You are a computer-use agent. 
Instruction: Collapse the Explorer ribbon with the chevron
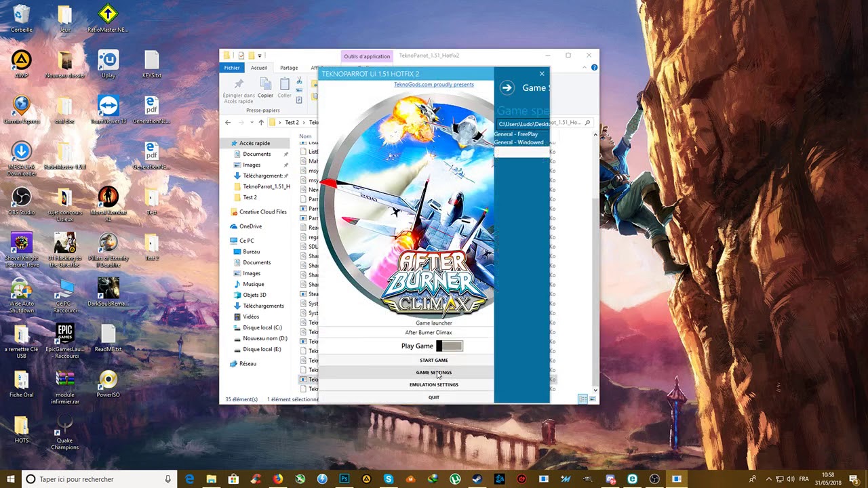click(585, 68)
